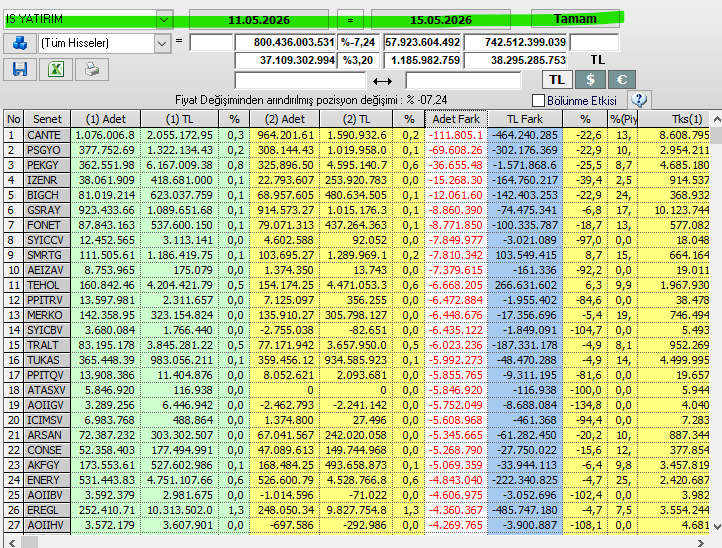
Task: Click the 266.631.602 TL Fark cell
Action: (525, 285)
